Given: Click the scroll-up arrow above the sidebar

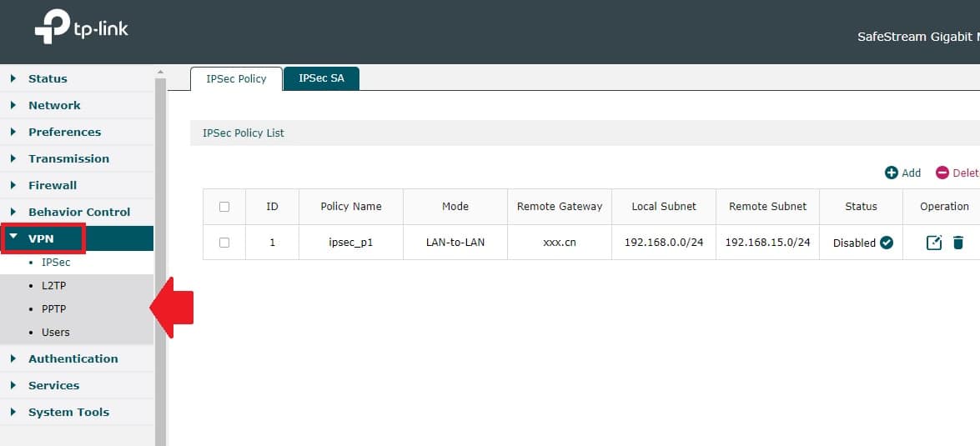Looking at the screenshot, I should coord(161,73).
